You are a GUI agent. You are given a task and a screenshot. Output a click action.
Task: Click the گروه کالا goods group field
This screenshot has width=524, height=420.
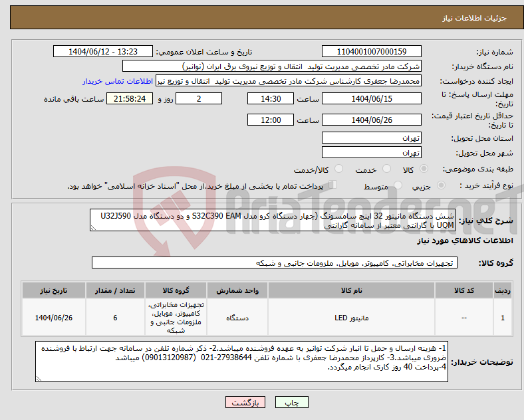[x=275, y=262]
